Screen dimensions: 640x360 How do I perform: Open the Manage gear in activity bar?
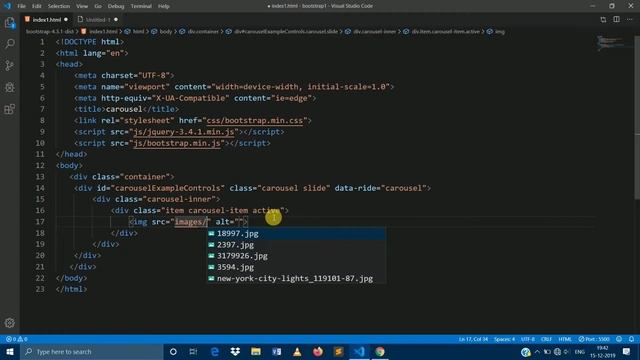pos(9,323)
